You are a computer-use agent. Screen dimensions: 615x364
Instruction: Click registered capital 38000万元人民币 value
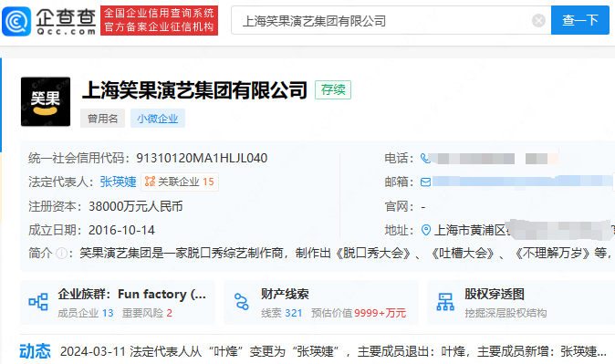pos(136,206)
